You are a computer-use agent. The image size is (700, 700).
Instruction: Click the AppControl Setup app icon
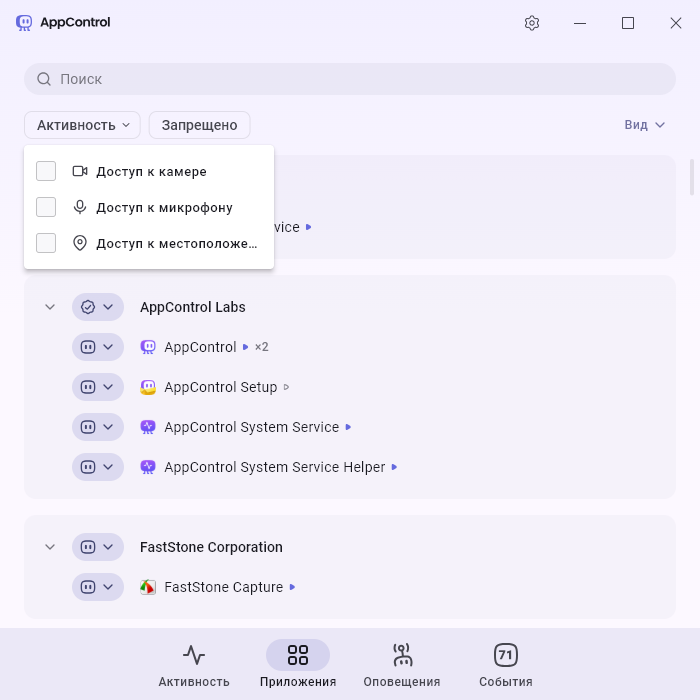tap(148, 387)
